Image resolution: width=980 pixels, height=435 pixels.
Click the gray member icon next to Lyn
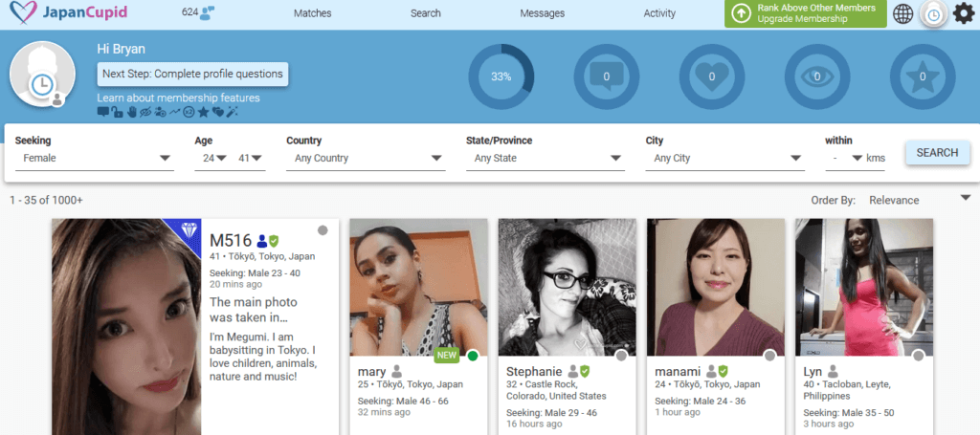[833, 371]
